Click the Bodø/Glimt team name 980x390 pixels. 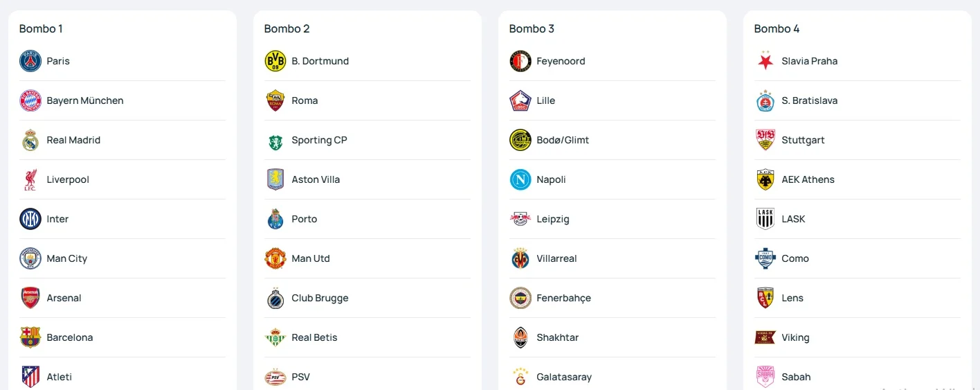pos(563,140)
